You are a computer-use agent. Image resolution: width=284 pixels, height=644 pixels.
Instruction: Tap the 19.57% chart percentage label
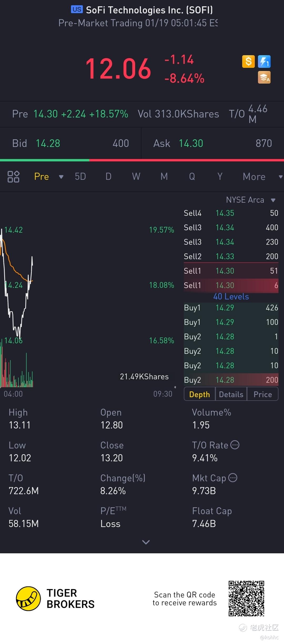click(162, 230)
